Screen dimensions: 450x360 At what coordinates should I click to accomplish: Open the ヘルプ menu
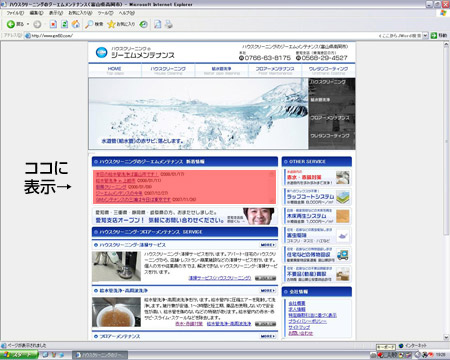127,13
